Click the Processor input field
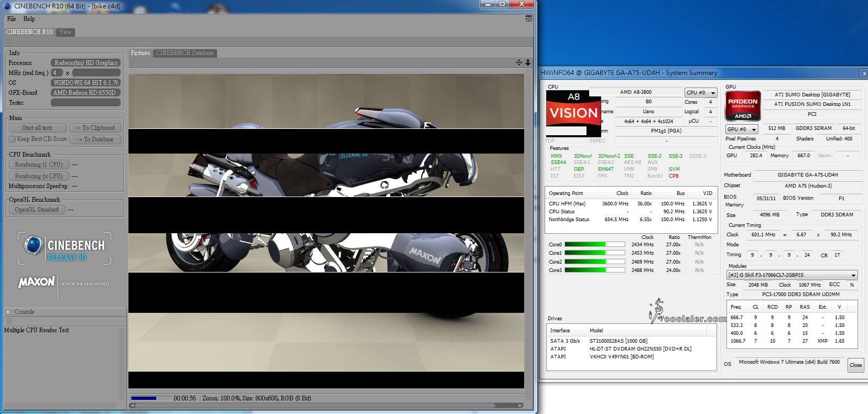 click(85, 63)
